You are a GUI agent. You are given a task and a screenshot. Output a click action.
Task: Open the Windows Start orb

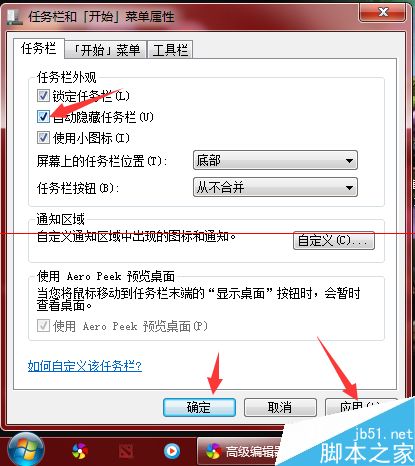coord(26,451)
